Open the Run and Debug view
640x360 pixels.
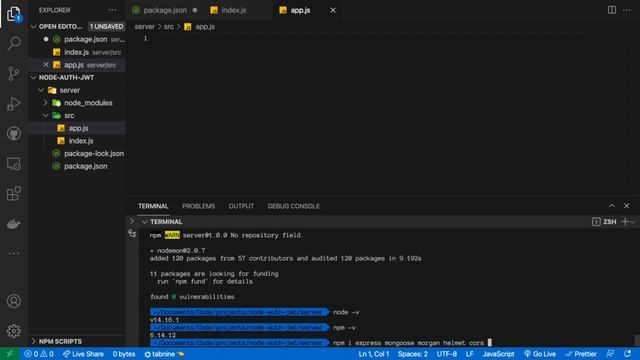pos(14,104)
